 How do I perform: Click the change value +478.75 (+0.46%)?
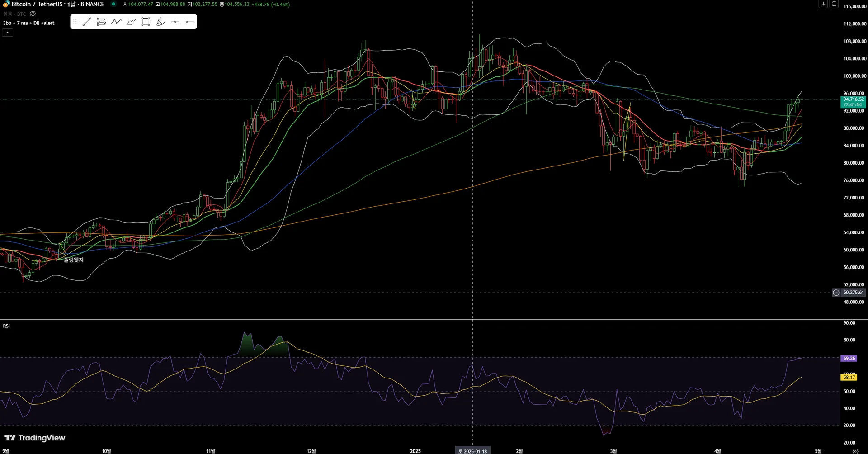271,4
